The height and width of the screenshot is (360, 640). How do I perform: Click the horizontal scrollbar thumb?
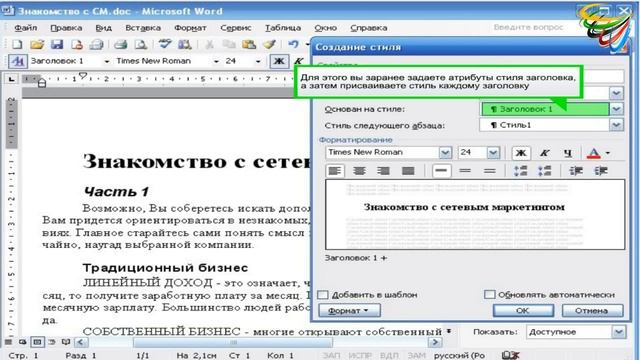click(233, 342)
